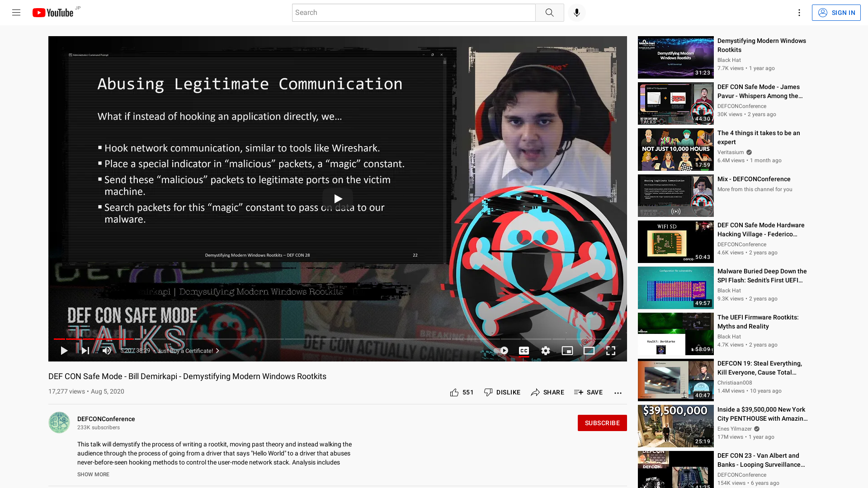The height and width of the screenshot is (488, 868).
Task: Open Veritasium channel name
Action: point(731,152)
